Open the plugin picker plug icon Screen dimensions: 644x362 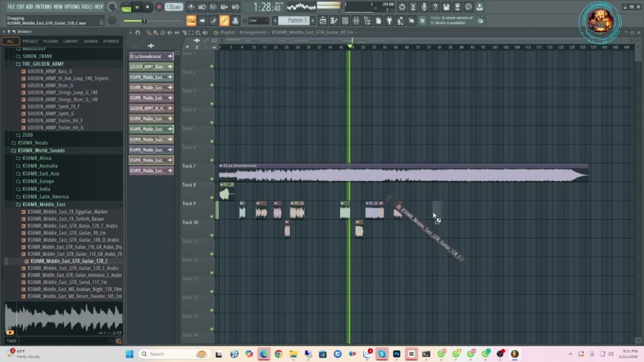pos(389,21)
